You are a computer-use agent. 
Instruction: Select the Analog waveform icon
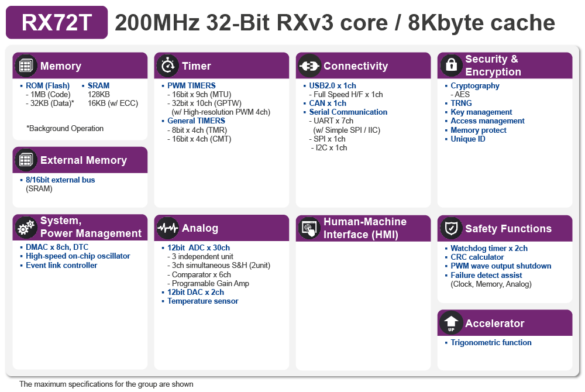[x=168, y=228]
